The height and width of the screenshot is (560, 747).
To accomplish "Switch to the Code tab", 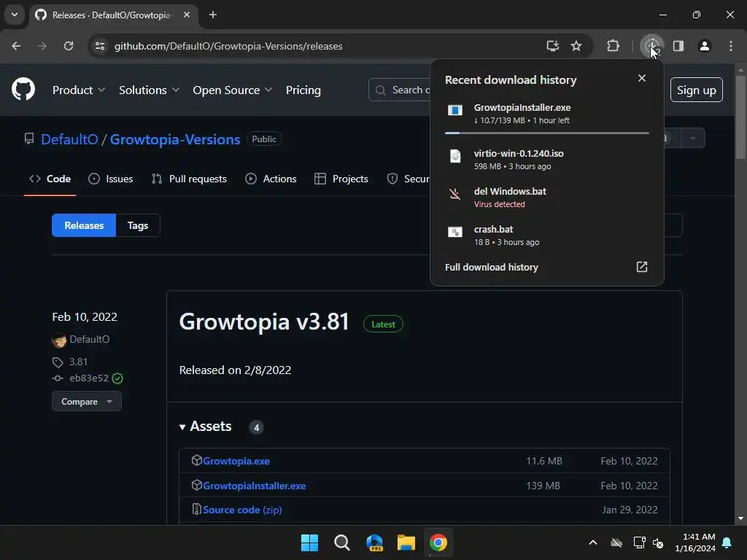I will click(50, 179).
